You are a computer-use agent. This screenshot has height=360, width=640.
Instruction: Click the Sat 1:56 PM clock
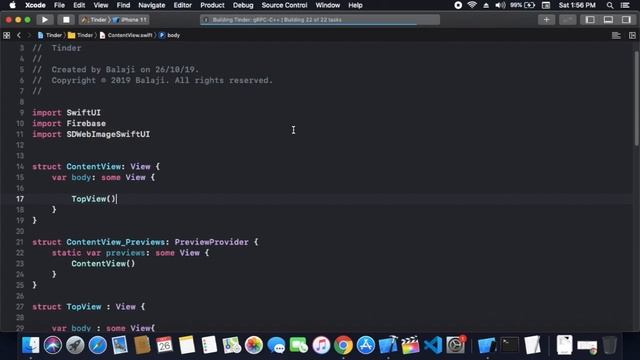tap(577, 5)
